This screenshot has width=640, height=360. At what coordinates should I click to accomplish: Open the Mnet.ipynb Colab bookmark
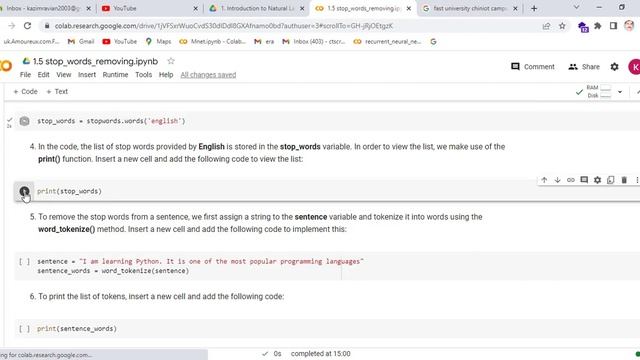(213, 42)
